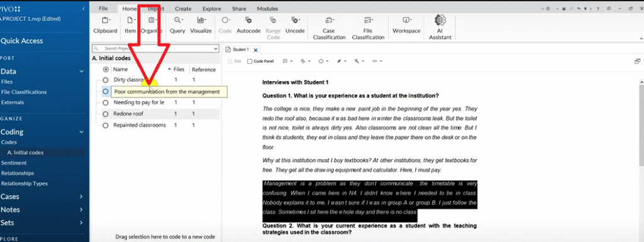This screenshot has width=644, height=242.
Task: Expand the Notes section in the sidebar
Action: coord(82,209)
